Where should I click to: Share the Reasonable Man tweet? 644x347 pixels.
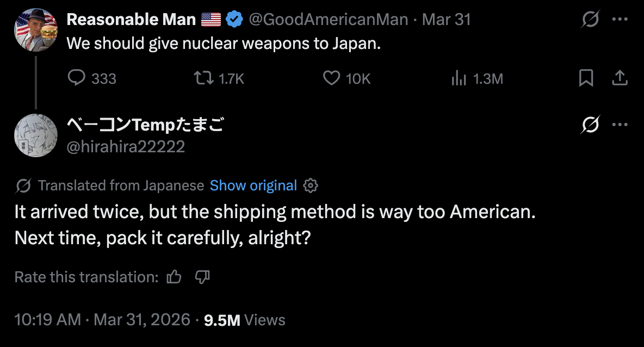[620, 79]
